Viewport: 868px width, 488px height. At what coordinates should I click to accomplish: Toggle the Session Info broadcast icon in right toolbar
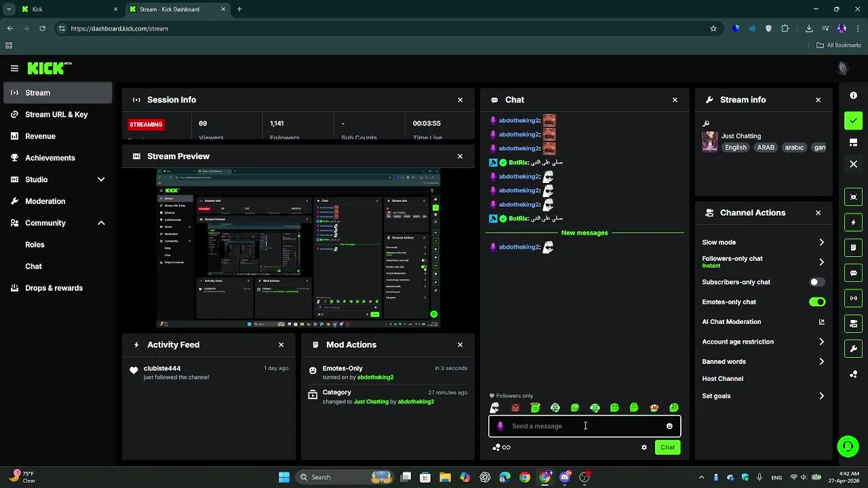(853, 298)
